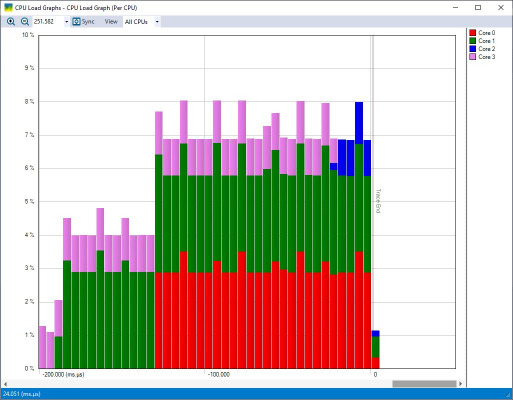Click the zoom in magnifier icon
513x400 pixels.
point(11,22)
